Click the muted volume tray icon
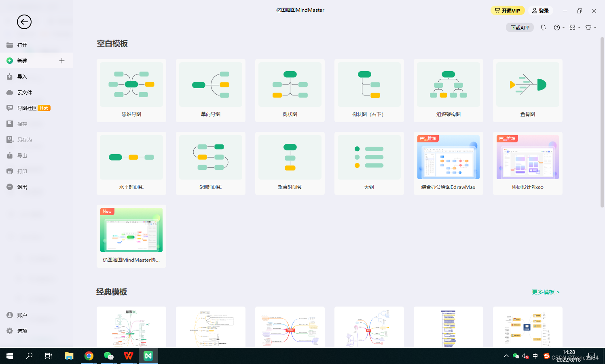 [525, 356]
